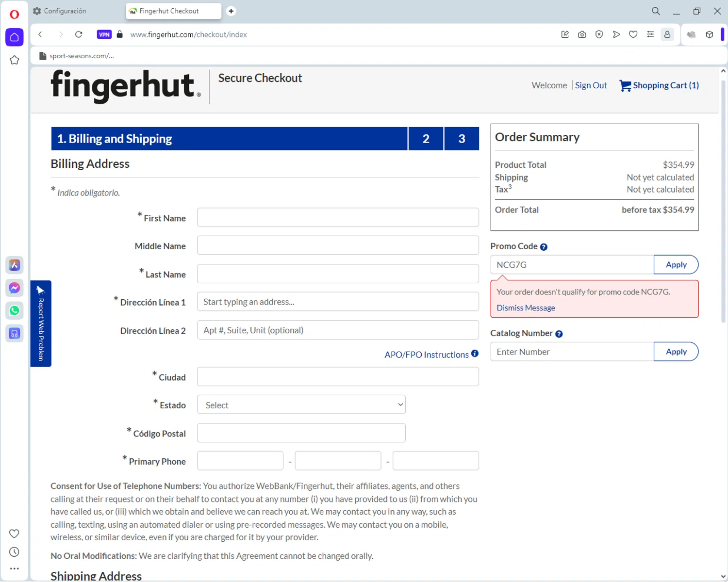Click the Opera logo menu icon
Image resolution: width=728 pixels, height=582 pixels.
point(15,14)
